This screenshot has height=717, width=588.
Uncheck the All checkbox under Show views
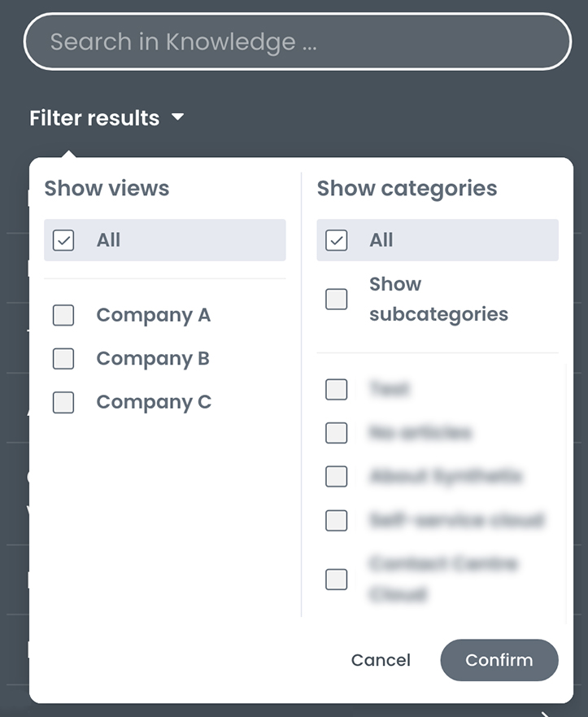tap(63, 240)
